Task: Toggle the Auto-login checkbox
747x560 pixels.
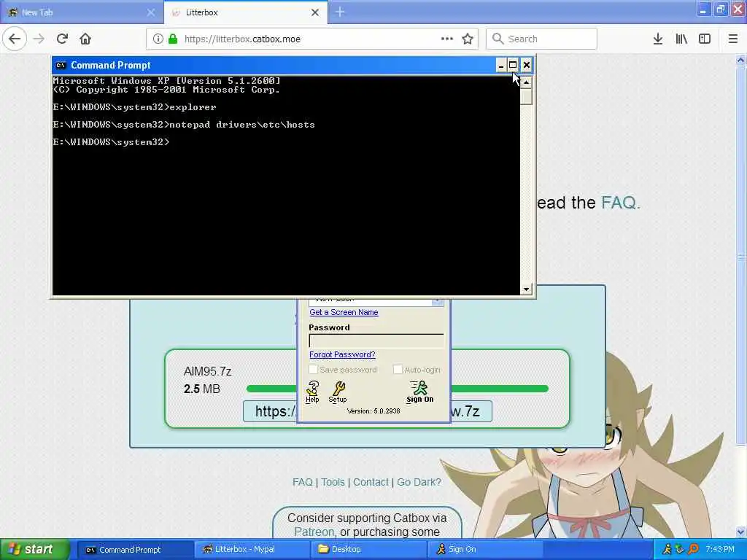Action: [398, 370]
